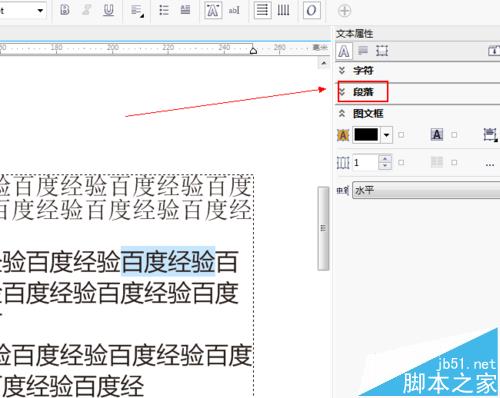Image resolution: width=500 pixels, height=398 pixels.
Task: Toggle italic formatting in the toolbar
Action: pyautogui.click(x=87, y=10)
